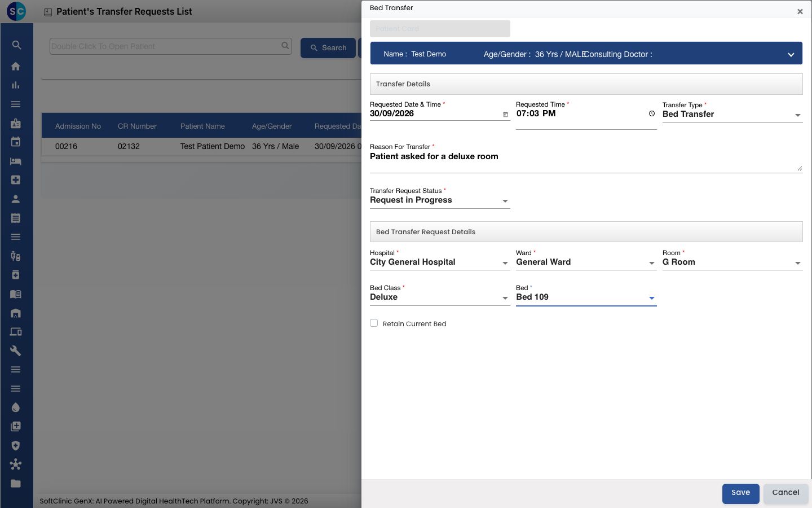Click the page title list icon
This screenshot has height=508, width=812.
pos(48,12)
